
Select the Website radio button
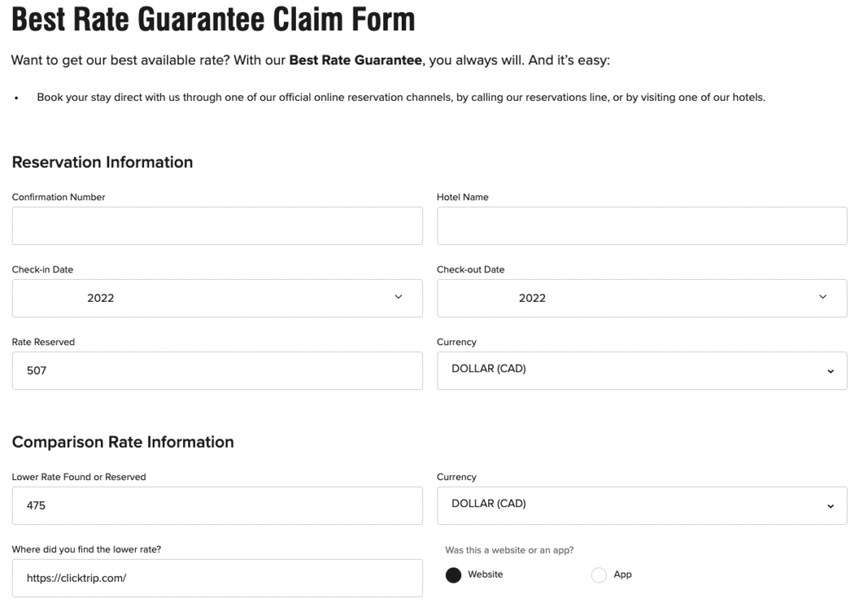[453, 575]
